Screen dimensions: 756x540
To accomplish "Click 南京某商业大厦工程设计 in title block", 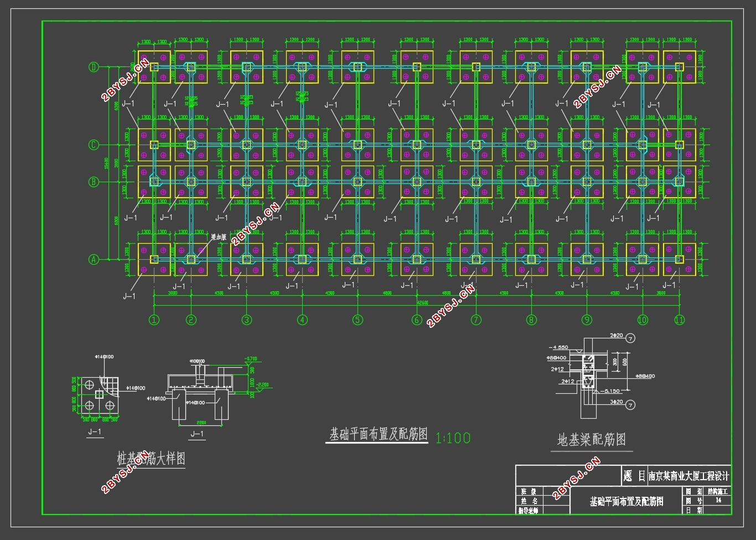I will point(689,476).
